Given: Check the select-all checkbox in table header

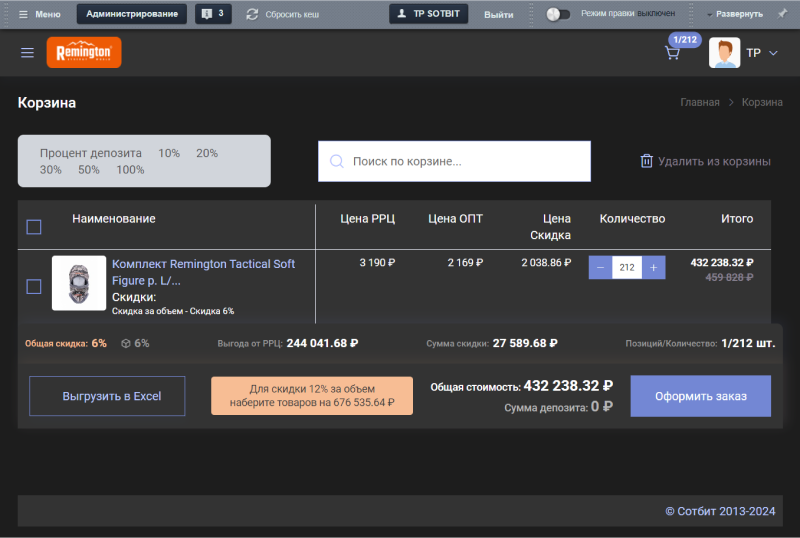Looking at the screenshot, I should [x=34, y=227].
